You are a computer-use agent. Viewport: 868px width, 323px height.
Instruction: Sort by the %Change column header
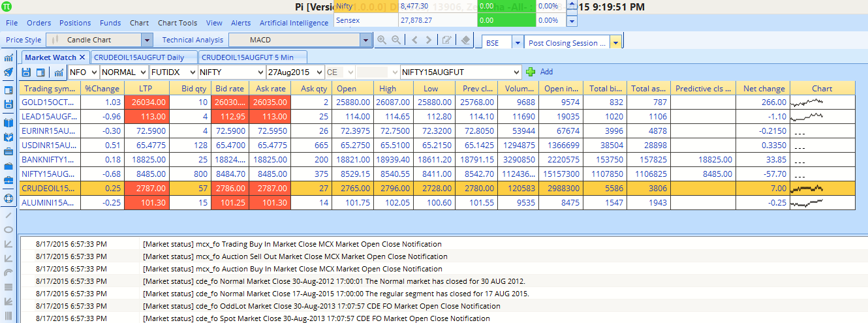102,88
